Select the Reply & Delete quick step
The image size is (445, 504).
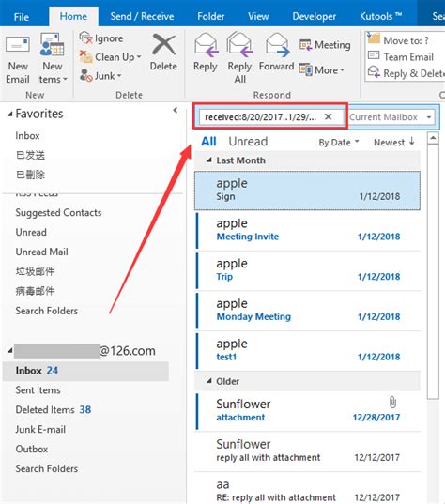coord(406,73)
